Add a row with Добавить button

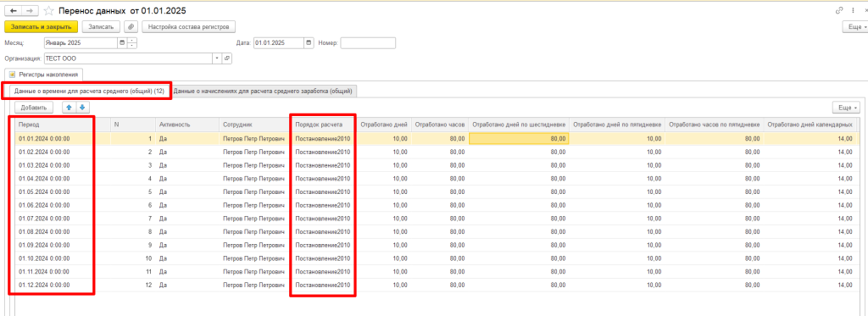(34, 108)
